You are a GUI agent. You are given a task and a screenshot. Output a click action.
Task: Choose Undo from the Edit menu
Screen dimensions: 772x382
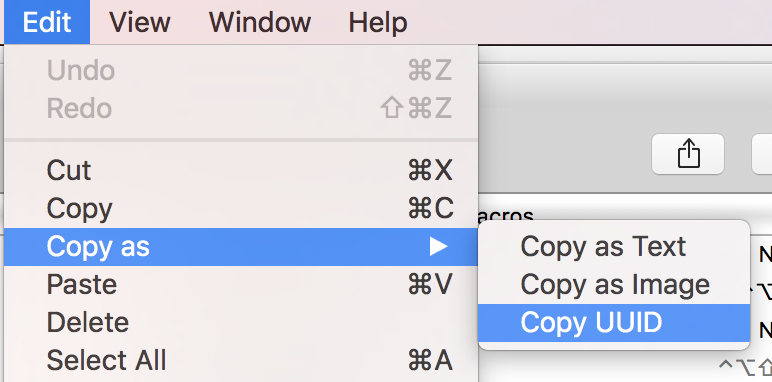[241, 70]
